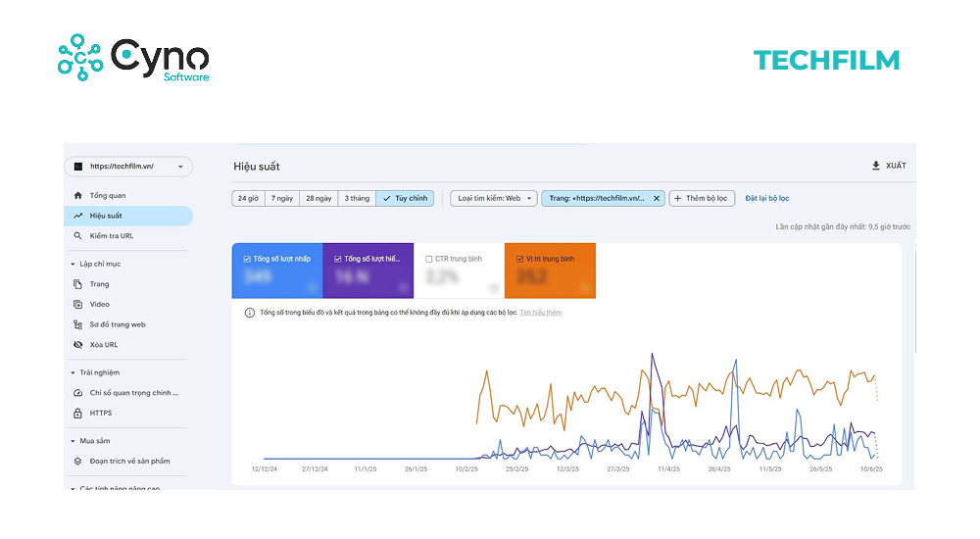Click the Thêm bộ lọc button

[702, 198]
